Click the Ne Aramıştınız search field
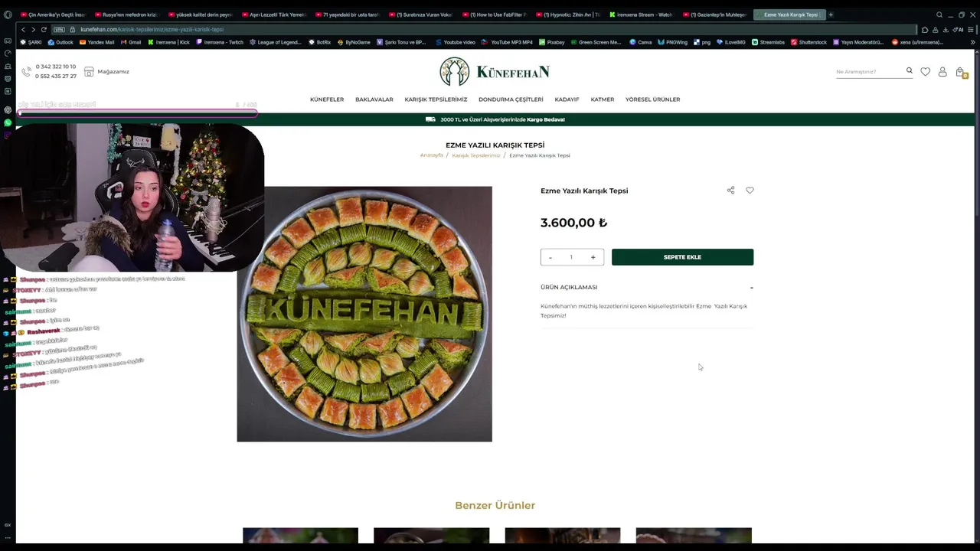Viewport: 980px width, 551px height. [870, 71]
